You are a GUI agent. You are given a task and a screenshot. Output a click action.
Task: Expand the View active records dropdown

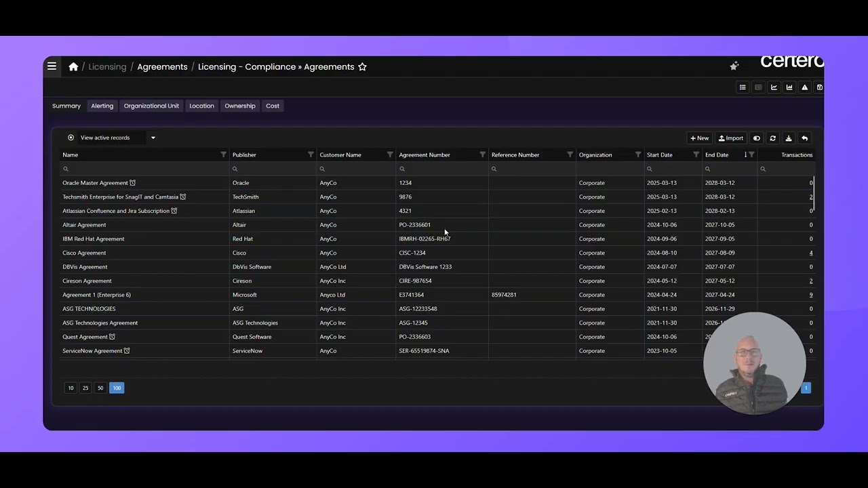coord(153,138)
